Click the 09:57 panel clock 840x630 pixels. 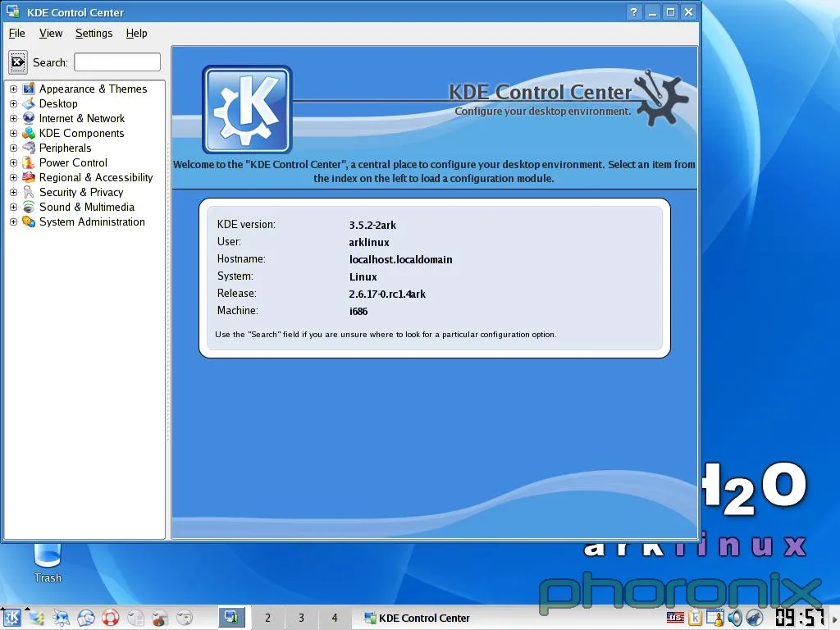tap(800, 617)
